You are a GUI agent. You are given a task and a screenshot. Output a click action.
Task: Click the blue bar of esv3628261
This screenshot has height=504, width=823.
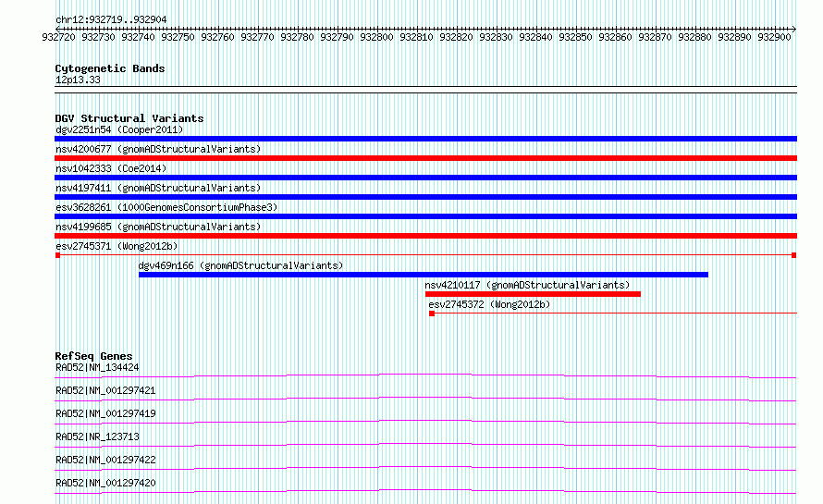(x=425, y=216)
